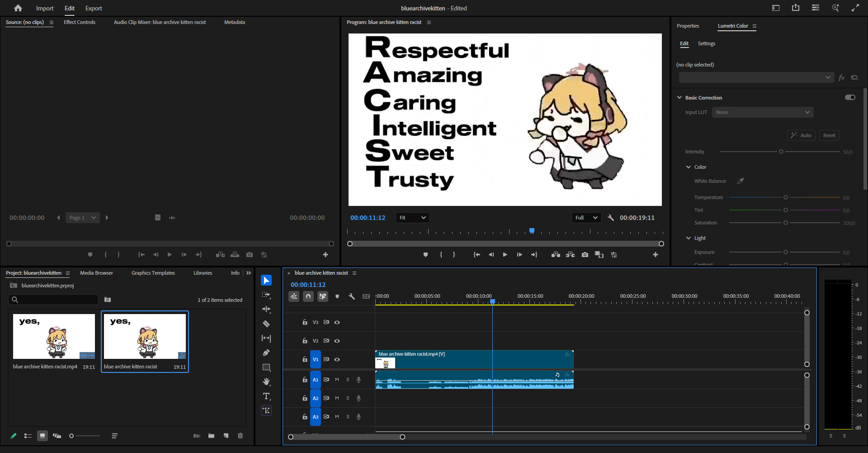This screenshot has height=453, width=868.
Task: Click the Auto correction button
Action: [x=801, y=135]
